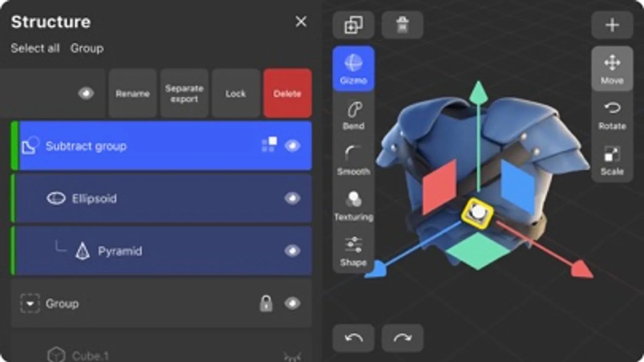Screen dimensions: 644x362
Task: Click the Subtract group boolean icon
Action: [30, 146]
